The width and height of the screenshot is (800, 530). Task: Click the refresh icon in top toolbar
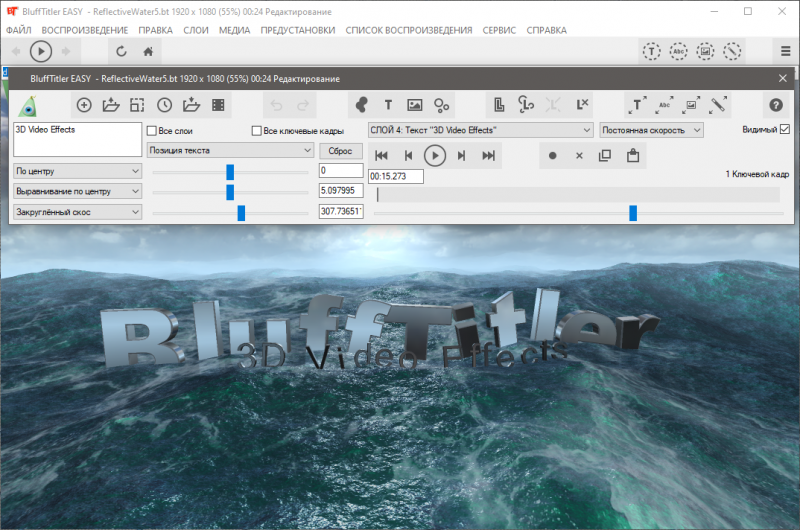coord(121,50)
